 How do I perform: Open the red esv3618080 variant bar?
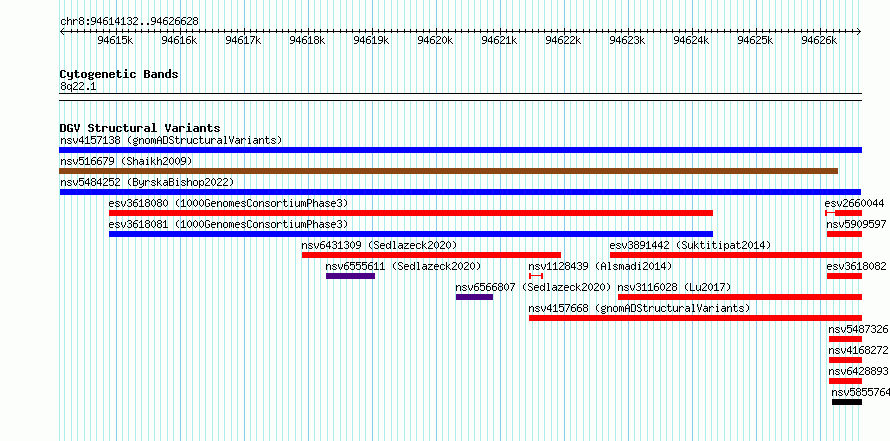click(411, 213)
